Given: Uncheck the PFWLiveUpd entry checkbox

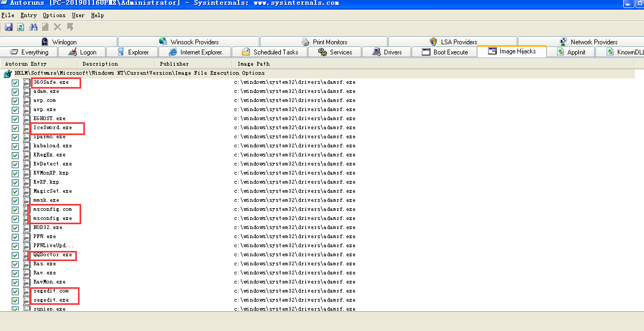Looking at the screenshot, I should 15,246.
